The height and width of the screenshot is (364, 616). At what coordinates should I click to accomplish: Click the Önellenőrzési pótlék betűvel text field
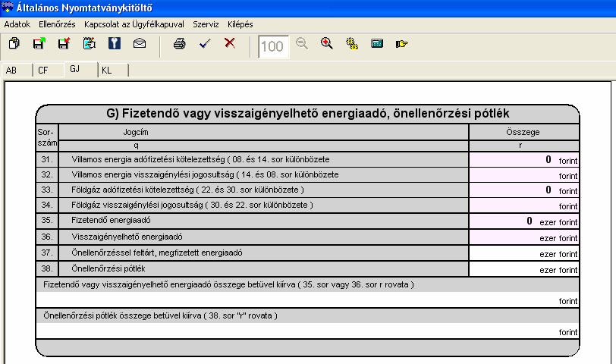click(x=307, y=331)
